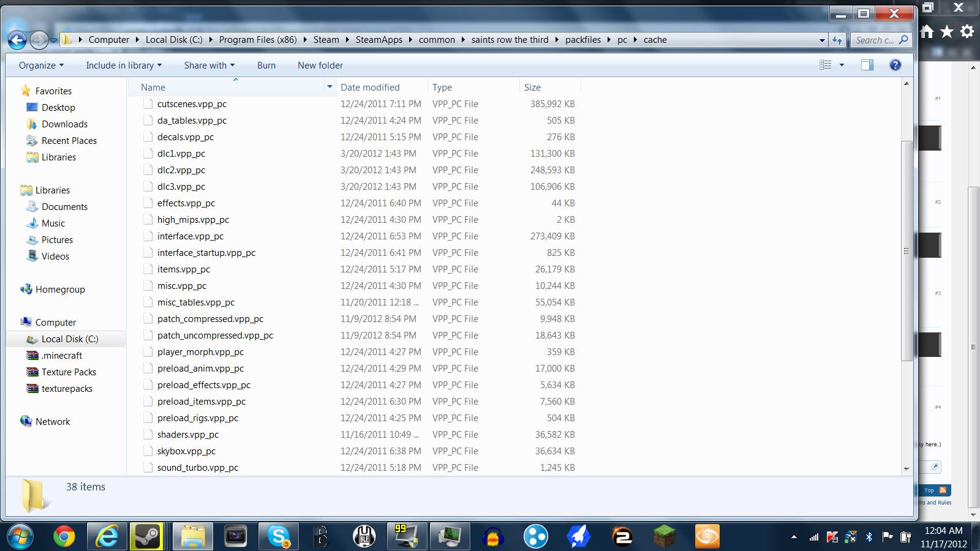
Task: Click Program Files (x86) breadcrumb
Action: pyautogui.click(x=258, y=40)
